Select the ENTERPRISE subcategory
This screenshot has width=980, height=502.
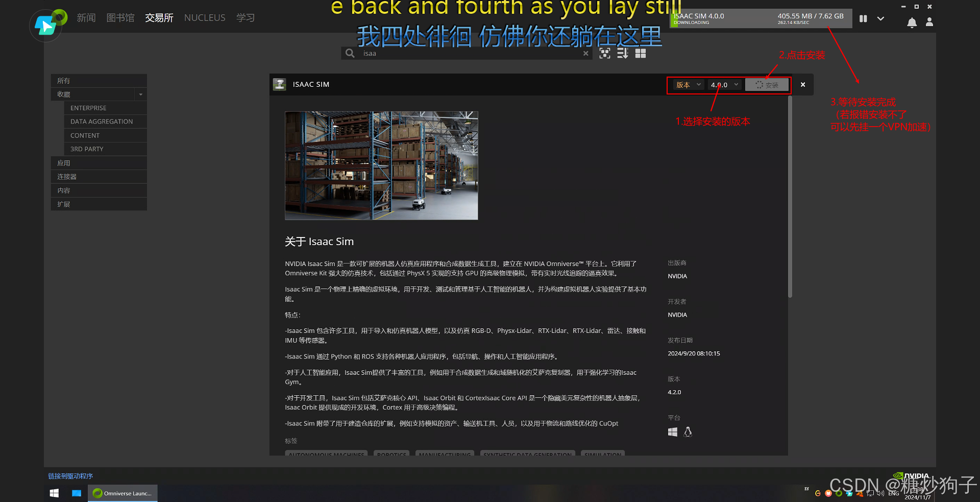[106, 108]
